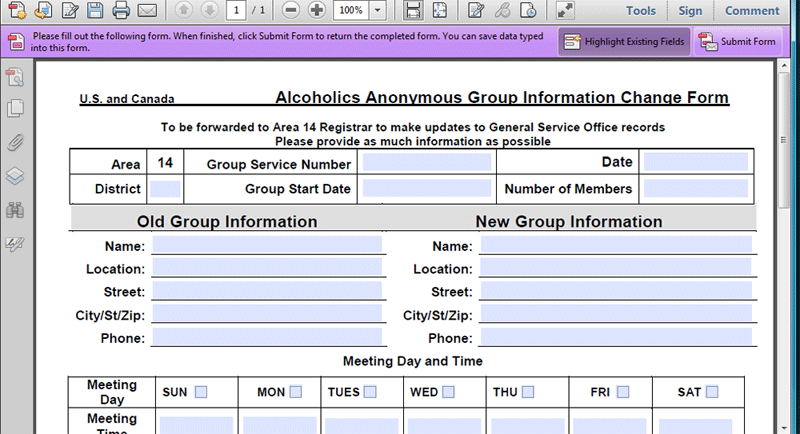Save the file with the floppy icon
The image size is (800, 434).
coord(95,10)
